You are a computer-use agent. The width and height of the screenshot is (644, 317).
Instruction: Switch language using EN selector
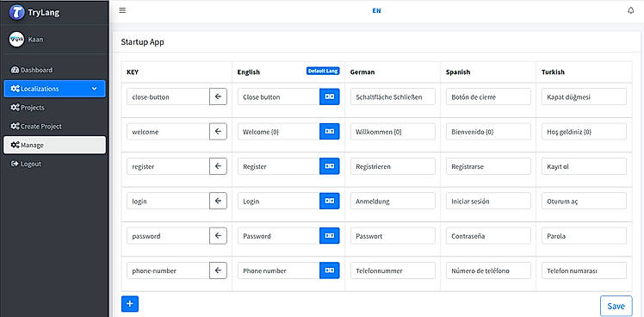point(376,11)
